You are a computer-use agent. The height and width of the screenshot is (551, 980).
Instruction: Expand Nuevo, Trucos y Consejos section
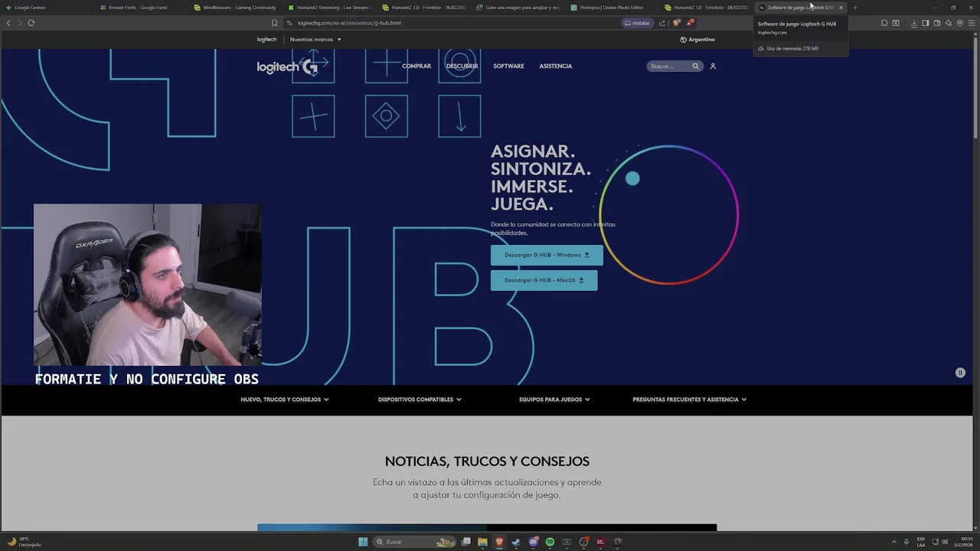tap(285, 399)
